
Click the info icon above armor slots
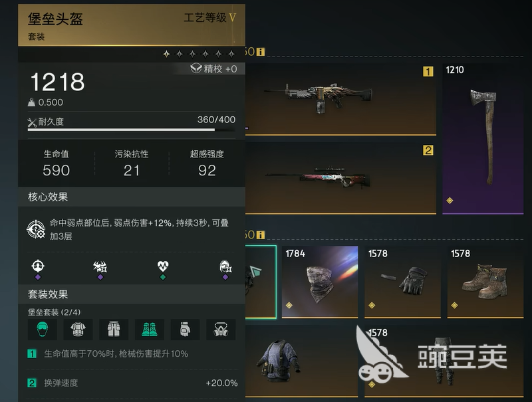[261, 235]
